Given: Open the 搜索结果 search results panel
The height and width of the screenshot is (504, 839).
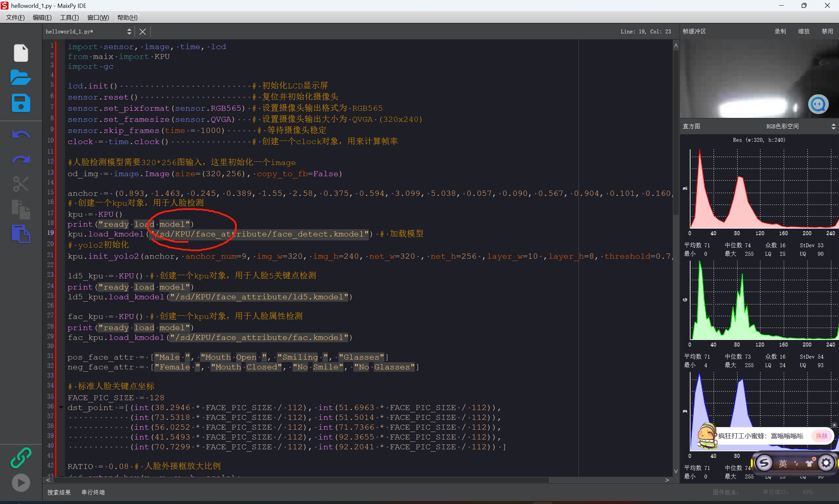Looking at the screenshot, I should click(59, 492).
